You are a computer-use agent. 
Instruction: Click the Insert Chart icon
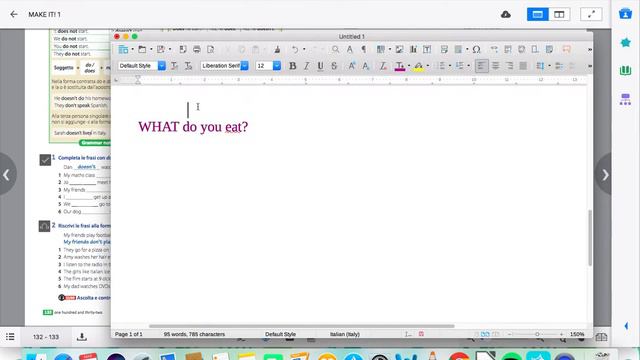[413, 49]
